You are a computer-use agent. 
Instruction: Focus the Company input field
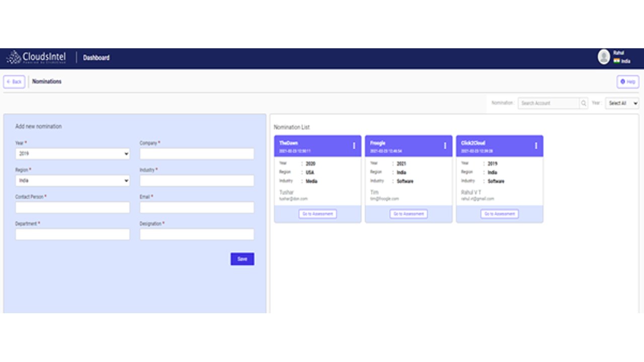pos(197,154)
